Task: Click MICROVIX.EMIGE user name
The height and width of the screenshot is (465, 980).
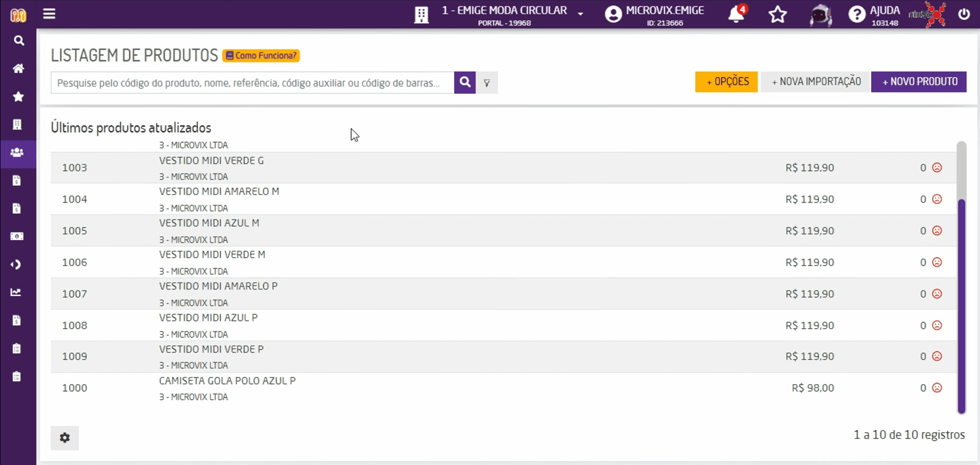Action: [665, 10]
